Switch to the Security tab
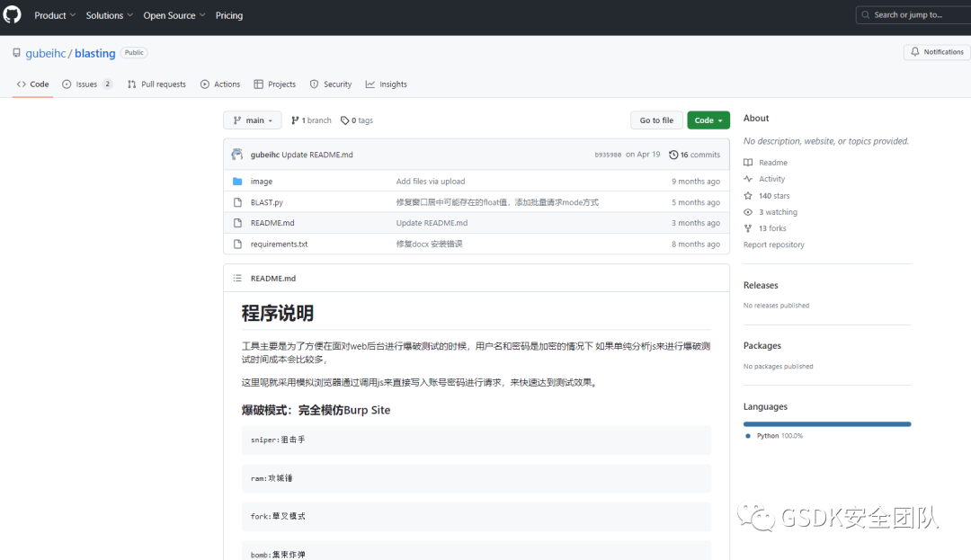The width and height of the screenshot is (971, 560). pyautogui.click(x=331, y=84)
